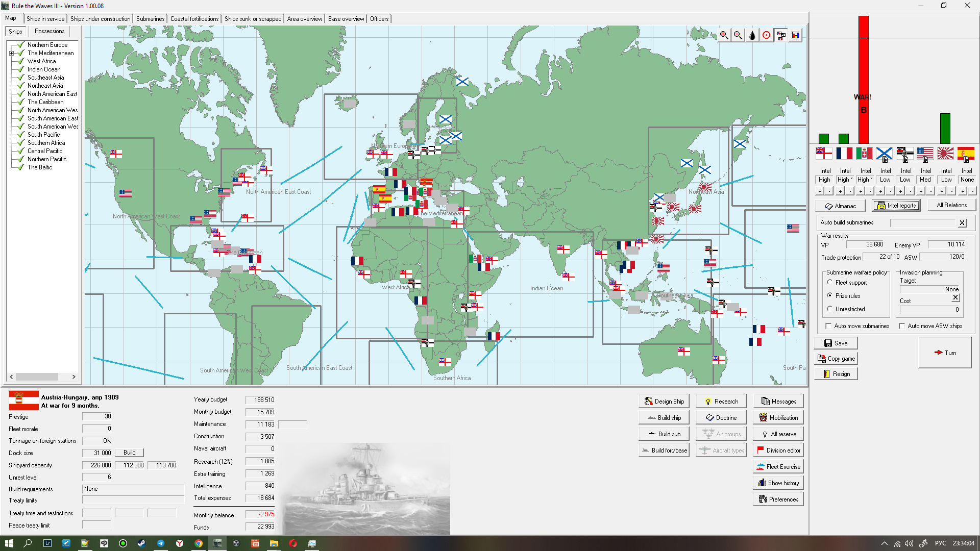
Task: Click the French flag in relations panel
Action: [x=844, y=154]
